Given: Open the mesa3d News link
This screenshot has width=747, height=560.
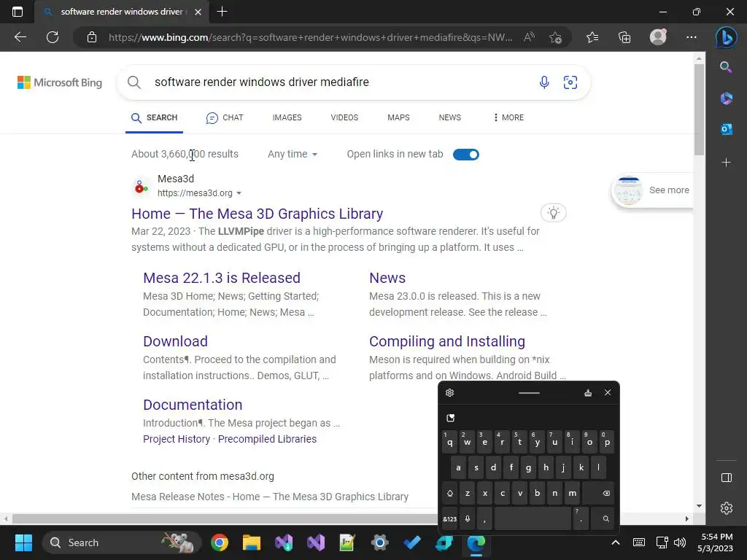Looking at the screenshot, I should point(387,278).
